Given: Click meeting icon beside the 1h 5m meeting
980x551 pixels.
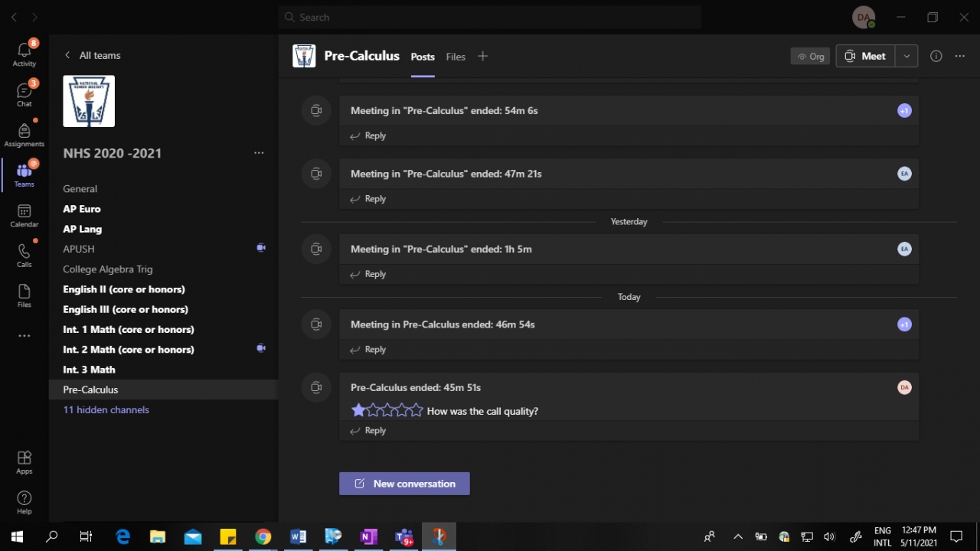Looking at the screenshot, I should [x=316, y=249].
